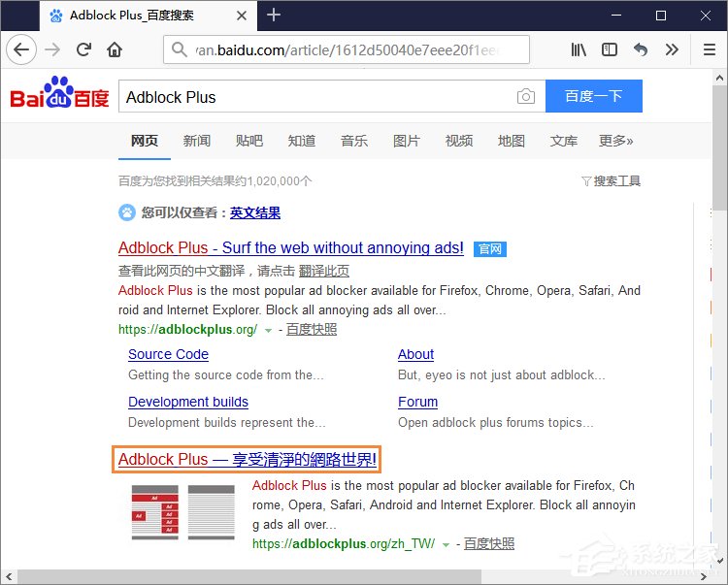
Task: Go back using the browser back arrow
Action: click(x=21, y=49)
